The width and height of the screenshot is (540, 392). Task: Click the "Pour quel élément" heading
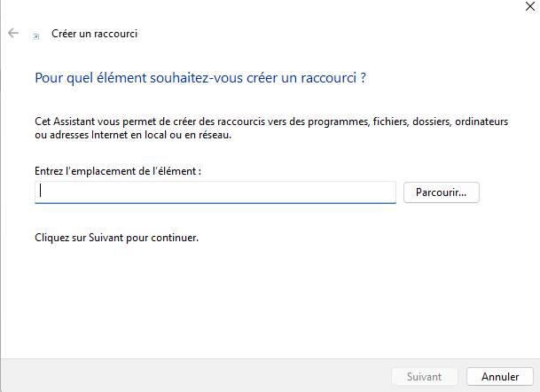tap(200, 78)
